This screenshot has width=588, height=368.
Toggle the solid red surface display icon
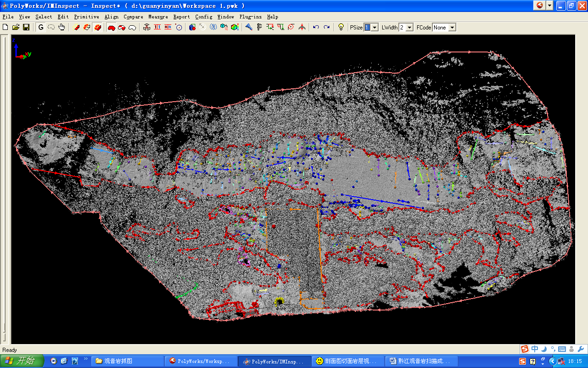(111, 28)
